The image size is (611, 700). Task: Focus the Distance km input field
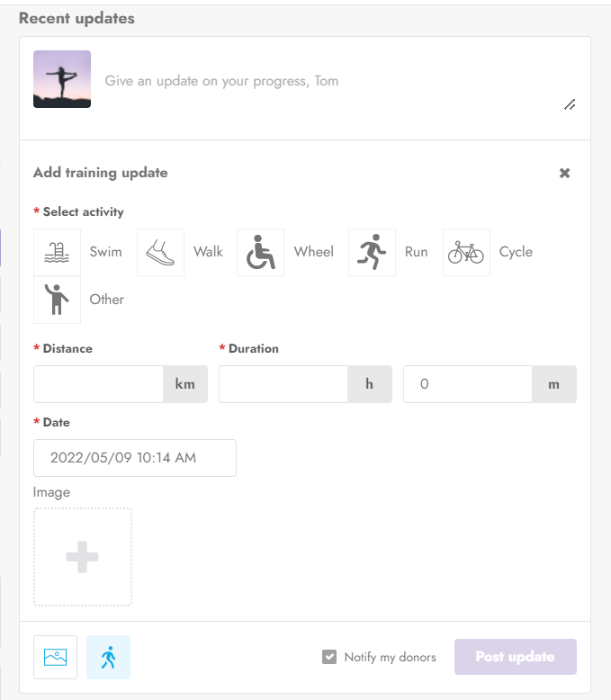click(x=98, y=384)
